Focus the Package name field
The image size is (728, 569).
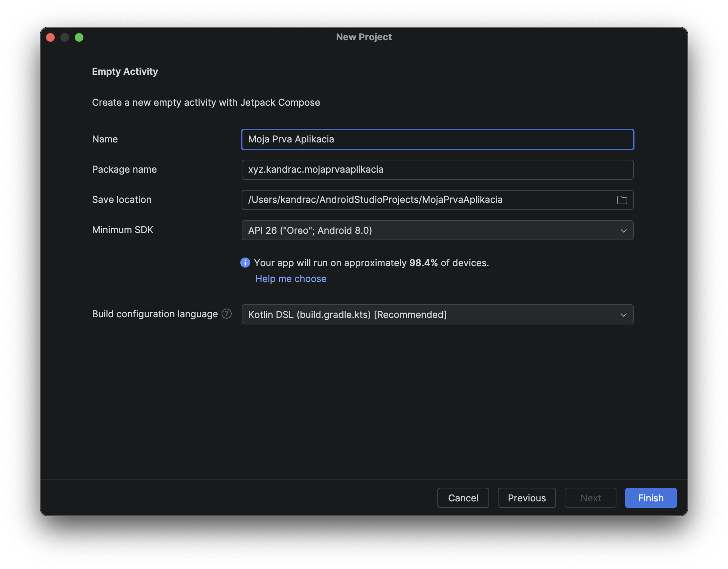437,169
